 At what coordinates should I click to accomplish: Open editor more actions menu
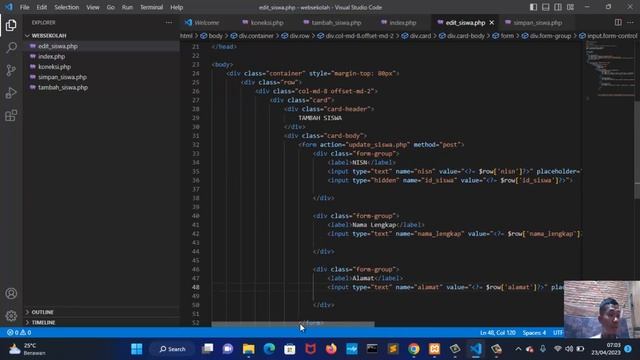tap(630, 22)
